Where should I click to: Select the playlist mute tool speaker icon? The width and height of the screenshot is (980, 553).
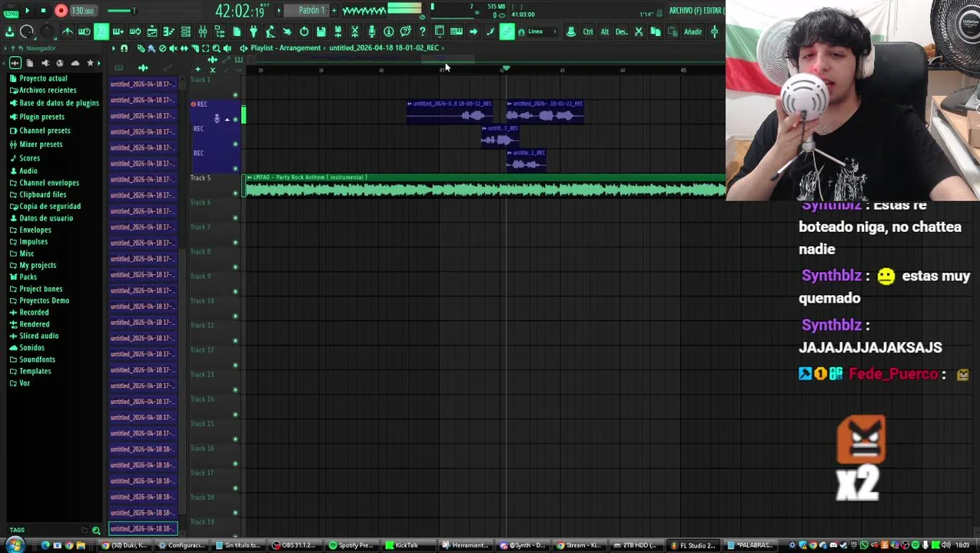[x=173, y=48]
